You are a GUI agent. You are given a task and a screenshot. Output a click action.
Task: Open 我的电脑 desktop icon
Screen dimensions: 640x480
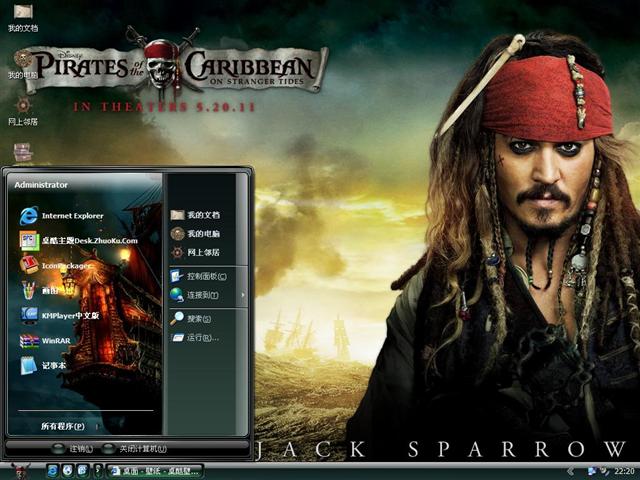(23, 64)
